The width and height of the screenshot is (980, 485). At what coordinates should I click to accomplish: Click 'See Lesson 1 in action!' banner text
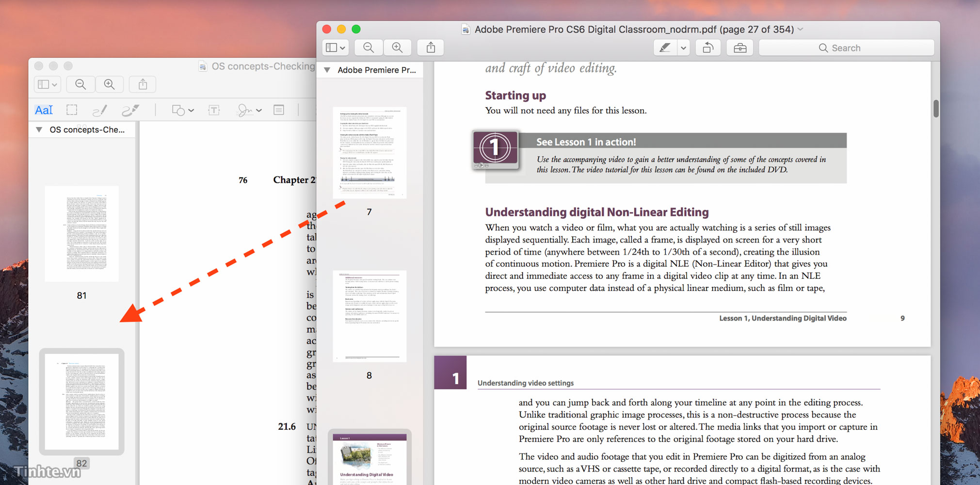(586, 142)
